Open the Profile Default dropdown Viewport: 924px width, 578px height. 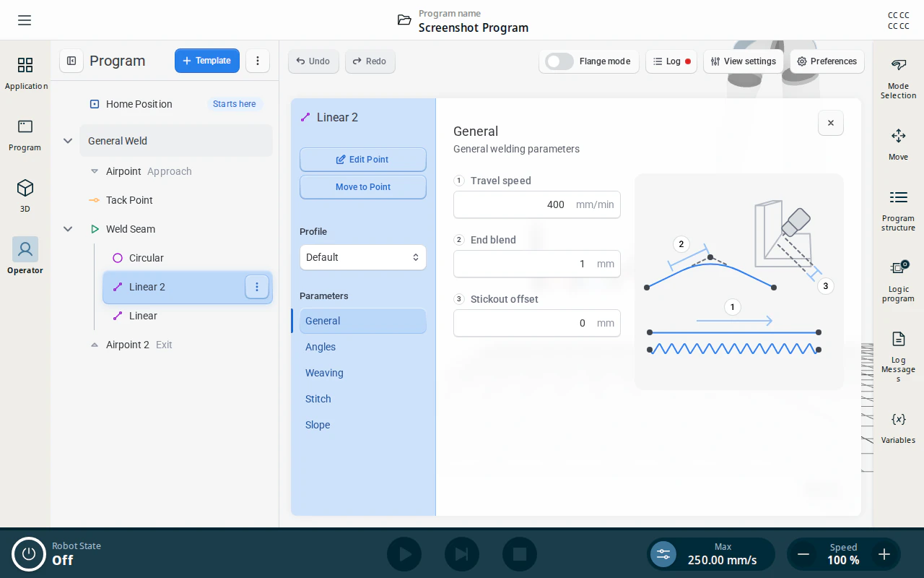point(363,257)
